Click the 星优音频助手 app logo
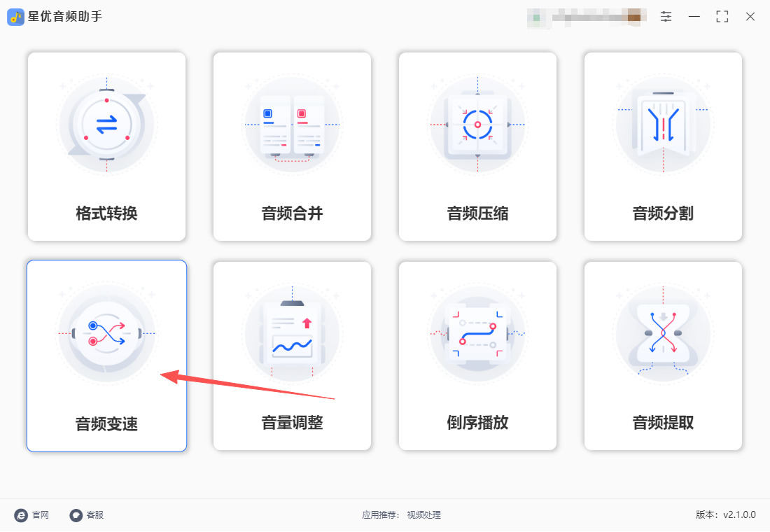The height and width of the screenshot is (532, 770). pos(15,17)
